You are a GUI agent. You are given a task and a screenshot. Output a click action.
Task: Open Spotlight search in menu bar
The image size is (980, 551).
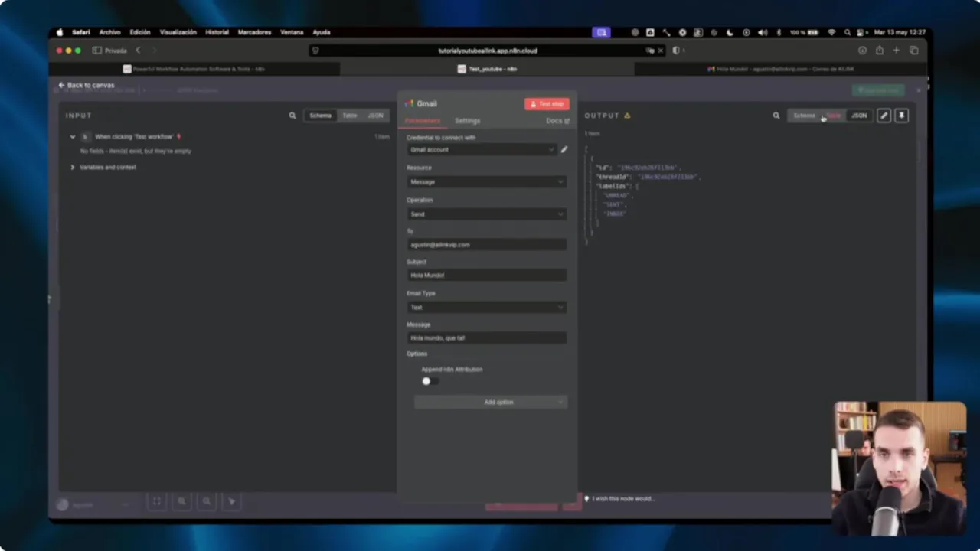(x=848, y=32)
